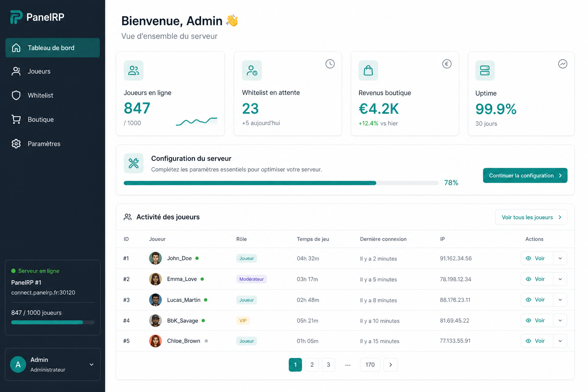Screen dimensions: 588x392
Task: Open Voir tous les joueurs link
Action: point(531,217)
